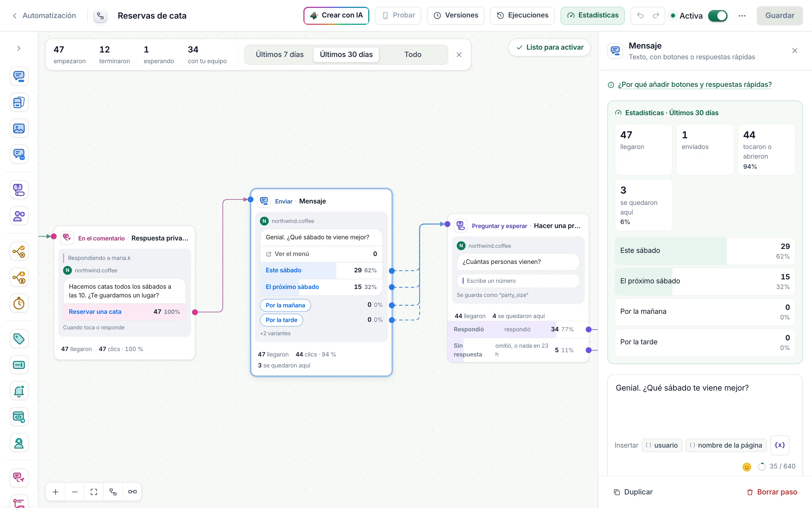812x508 pixels.
Task: Undo the last change
Action: pyautogui.click(x=640, y=16)
